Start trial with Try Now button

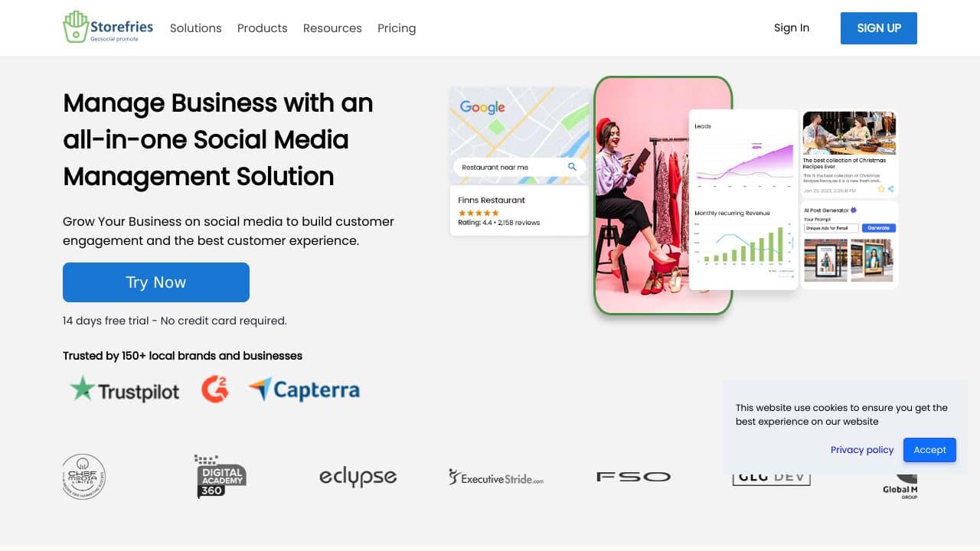tap(156, 282)
